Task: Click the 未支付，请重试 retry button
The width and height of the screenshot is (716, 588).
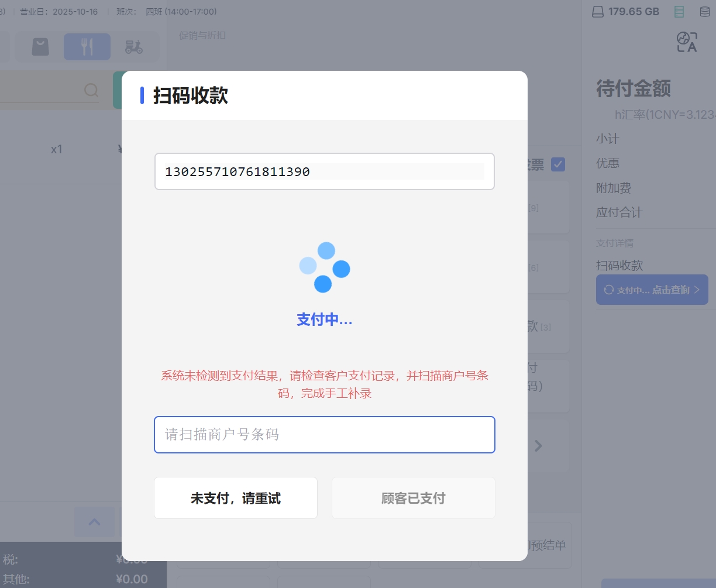Action: tap(236, 498)
